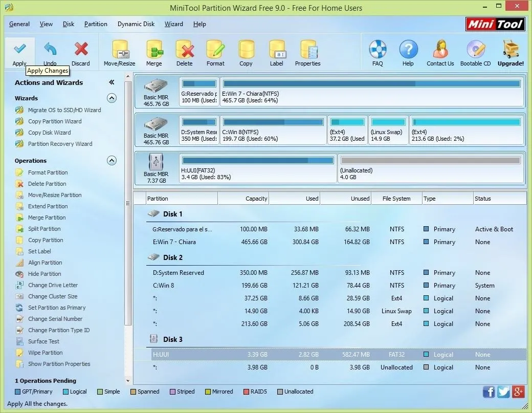Choose Set Partition as Primary
Image resolution: width=532 pixels, height=413 pixels.
point(57,308)
